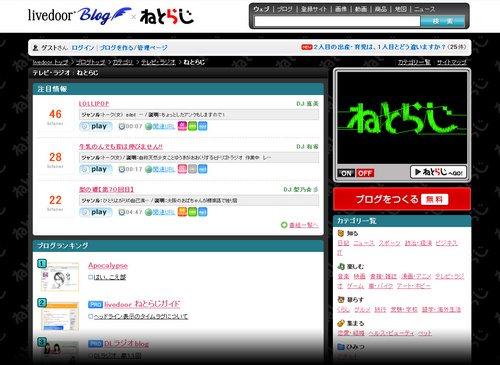Click the red NEW badge icon
The width and height of the screenshot is (500, 365).
306,47
